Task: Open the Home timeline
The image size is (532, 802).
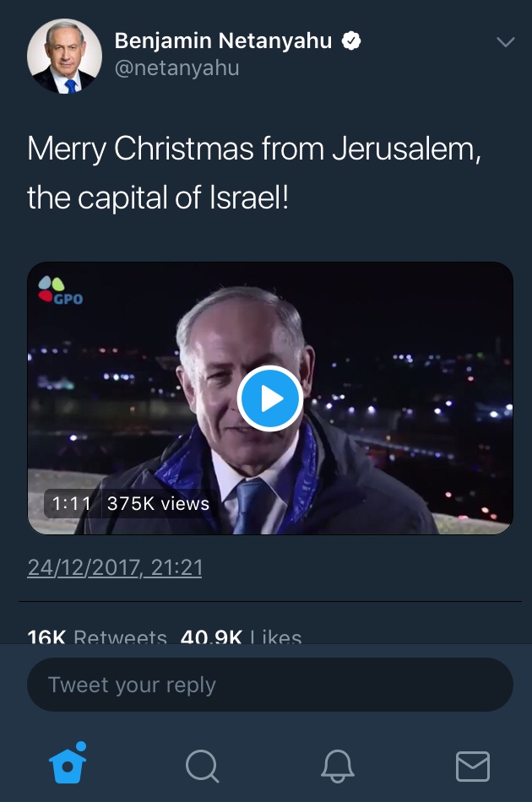Action: point(68,767)
